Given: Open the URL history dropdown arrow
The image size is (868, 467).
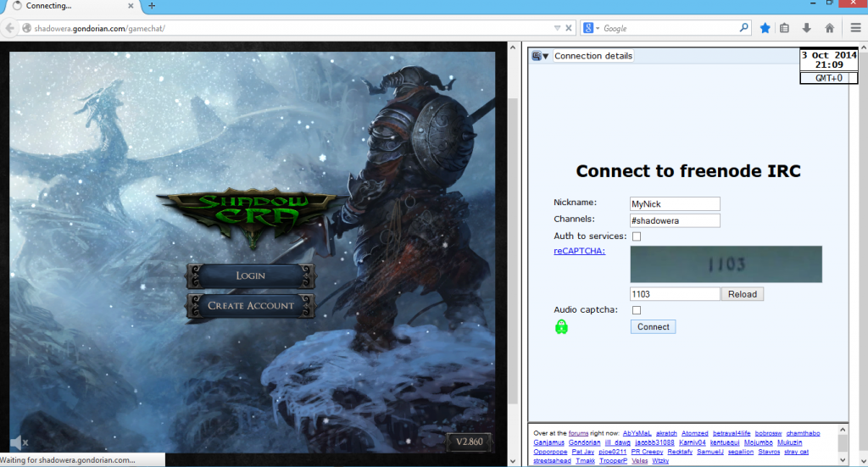Looking at the screenshot, I should tap(557, 28).
